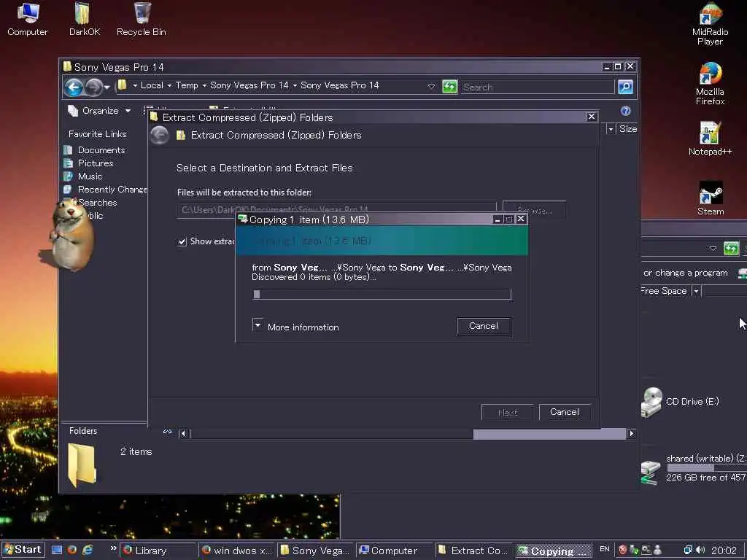Go back in Sony Vegas Pro 14 explorer
The width and height of the screenshot is (747, 560).
[74, 87]
